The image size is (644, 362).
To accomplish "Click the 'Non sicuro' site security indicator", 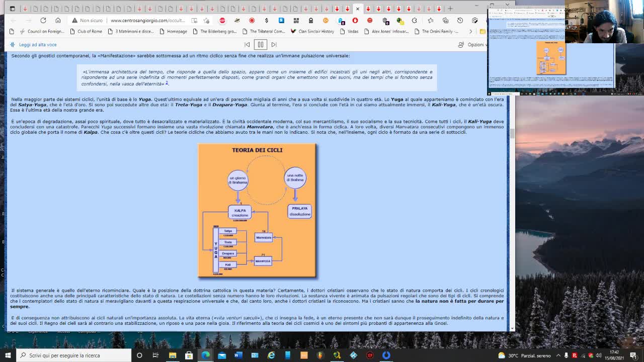I will coord(87,21).
